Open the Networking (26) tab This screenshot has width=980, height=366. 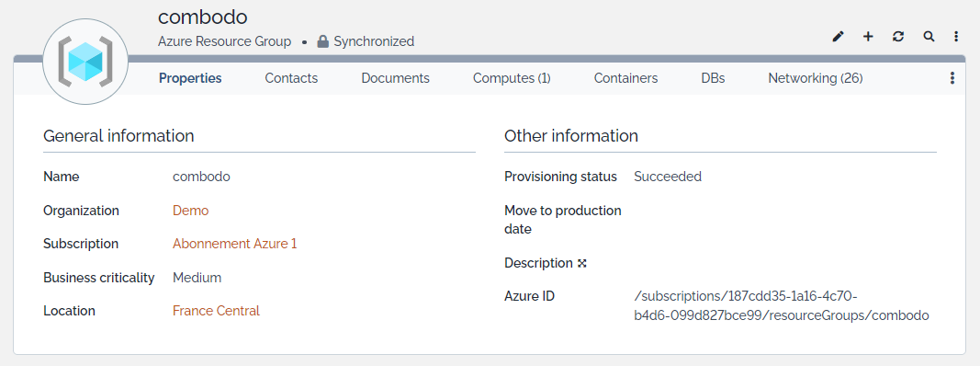tap(816, 78)
